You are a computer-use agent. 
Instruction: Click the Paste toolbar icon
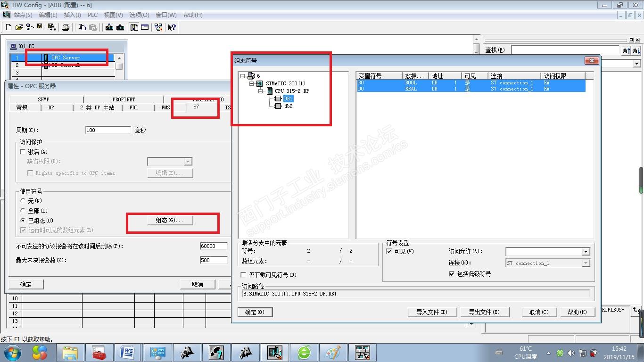(93, 27)
